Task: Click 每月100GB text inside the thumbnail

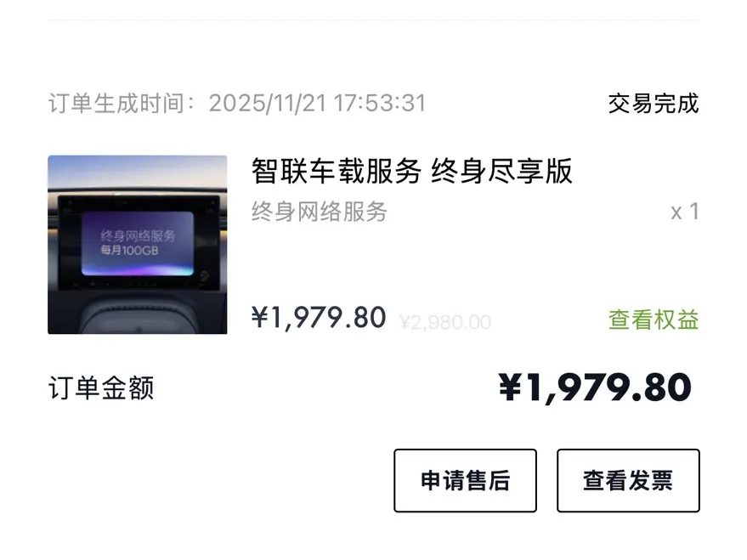Action: coord(128,251)
